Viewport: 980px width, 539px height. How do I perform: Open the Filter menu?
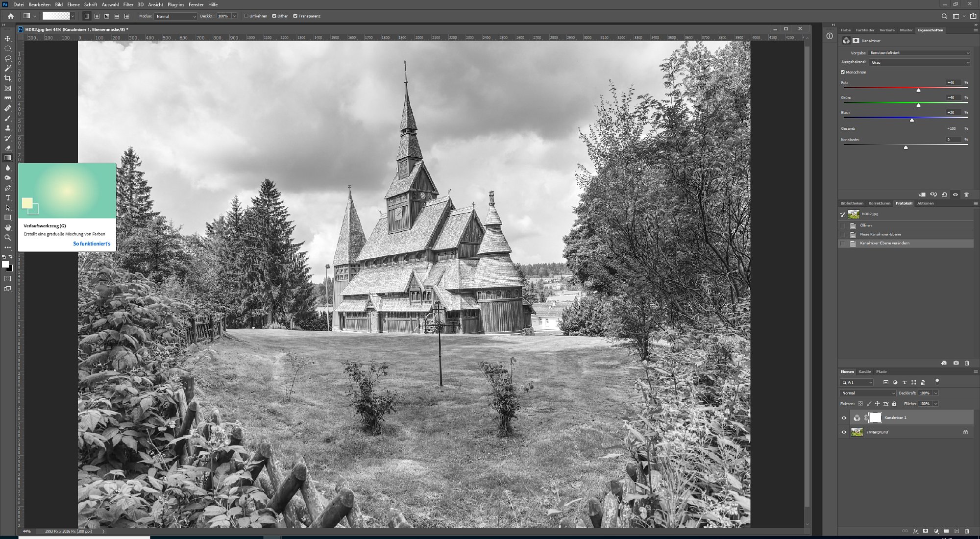128,4
